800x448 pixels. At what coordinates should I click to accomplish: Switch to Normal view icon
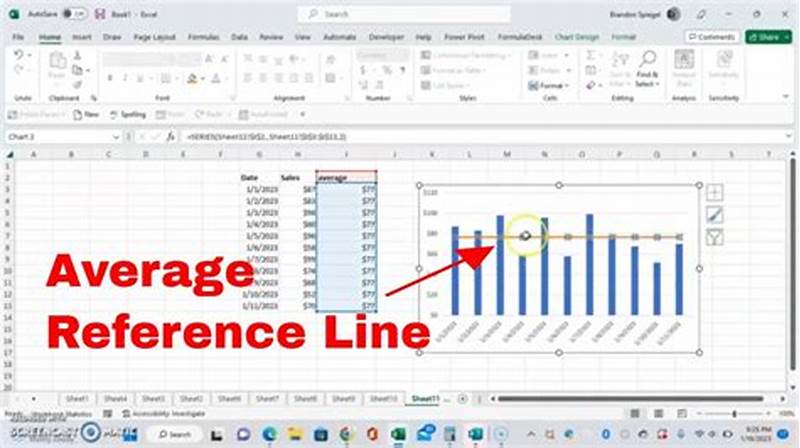point(635,414)
